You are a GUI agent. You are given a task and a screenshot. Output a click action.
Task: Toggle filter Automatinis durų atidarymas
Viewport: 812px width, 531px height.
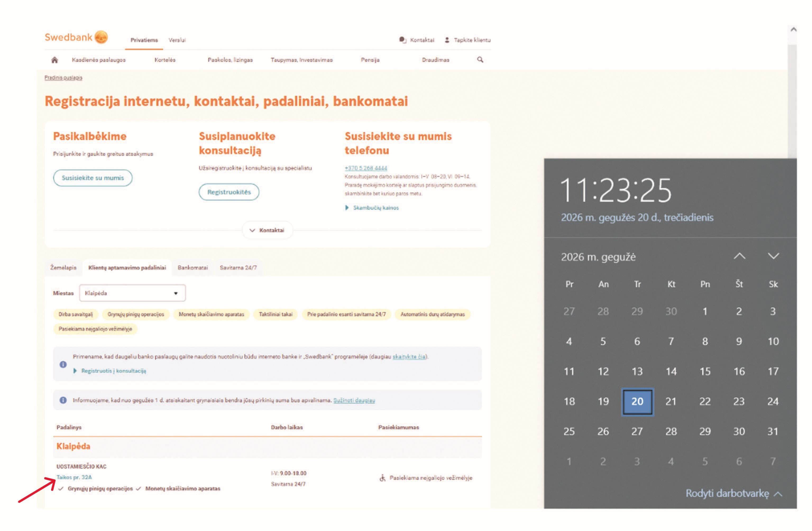click(x=433, y=314)
